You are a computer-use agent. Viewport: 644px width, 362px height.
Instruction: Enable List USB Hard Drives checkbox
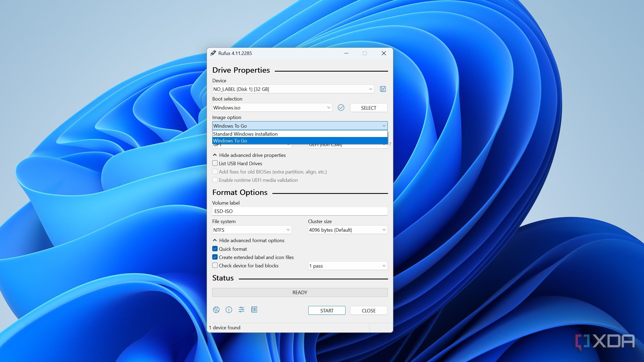(215, 163)
